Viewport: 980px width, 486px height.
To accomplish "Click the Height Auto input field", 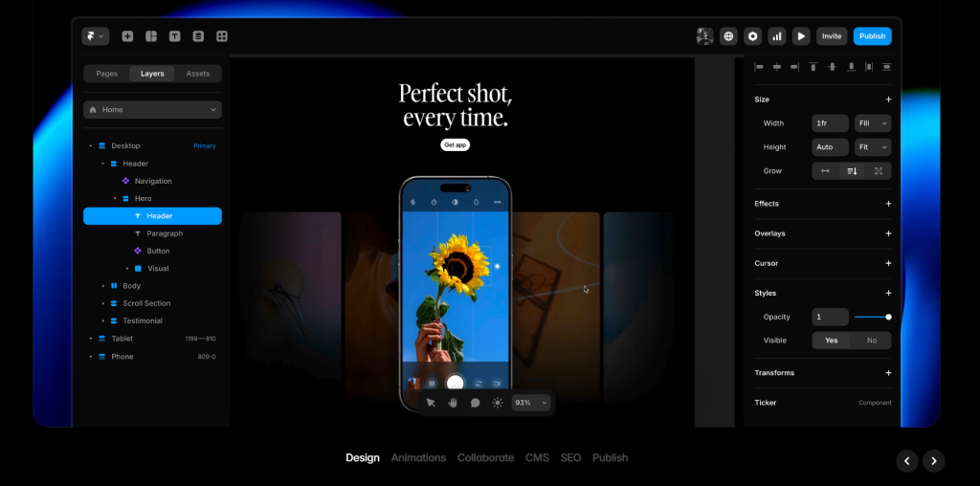I will [830, 147].
